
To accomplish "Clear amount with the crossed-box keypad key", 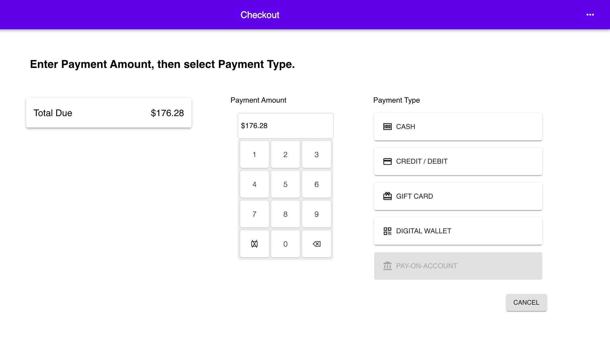I will [x=254, y=244].
